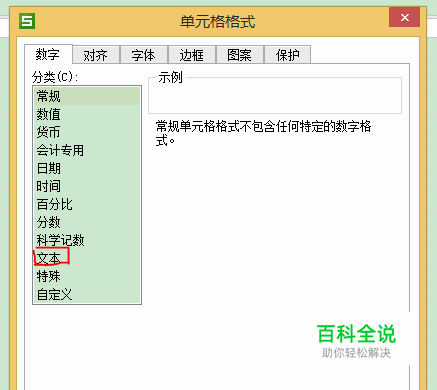This screenshot has height=390, width=437.
Task: Go to the 图案 tab
Action: (x=240, y=55)
